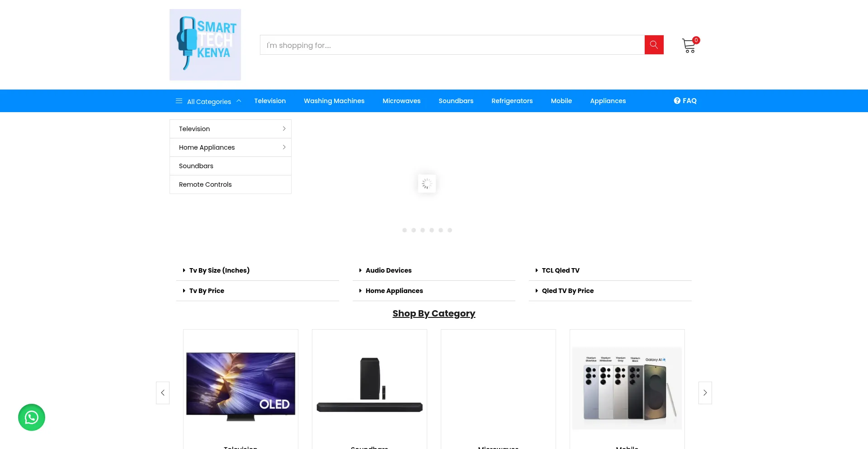Open Remote Controls category link
The height and width of the screenshot is (449, 868).
205,184
